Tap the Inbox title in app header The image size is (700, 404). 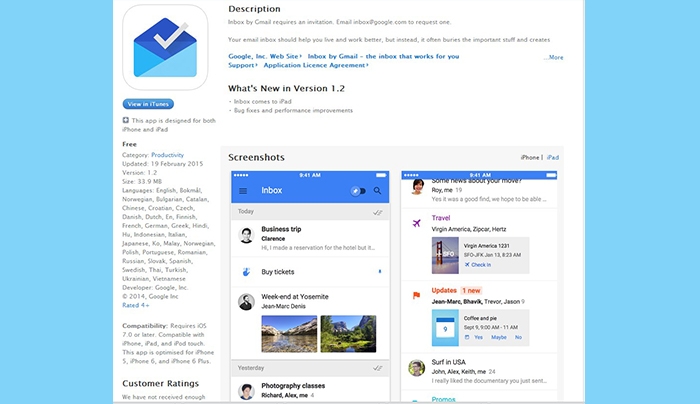coord(271,191)
